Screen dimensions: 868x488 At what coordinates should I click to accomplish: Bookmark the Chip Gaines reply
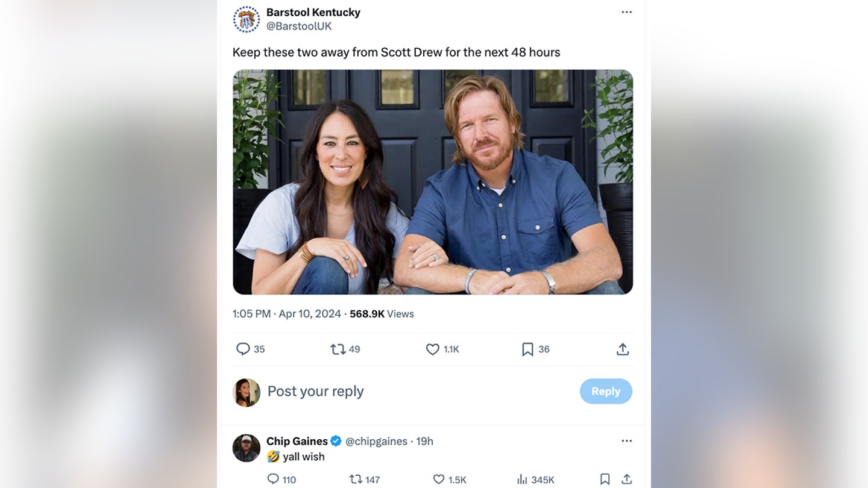605,480
